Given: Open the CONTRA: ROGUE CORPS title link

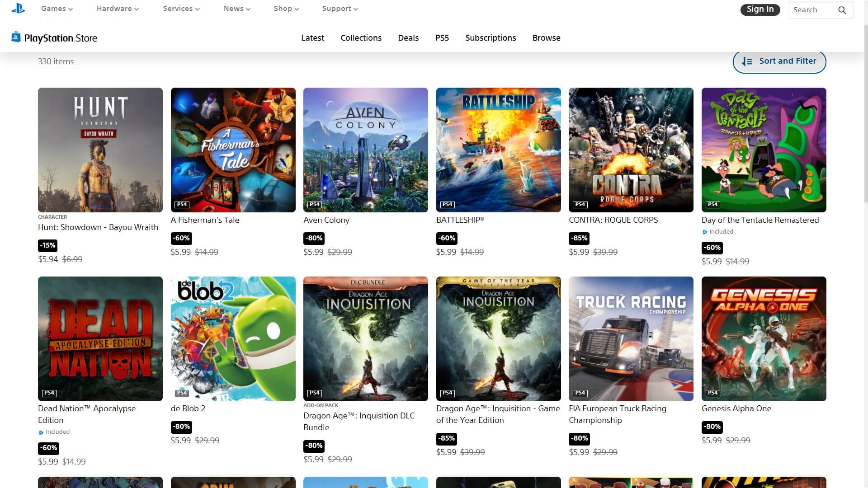Looking at the screenshot, I should (x=613, y=220).
